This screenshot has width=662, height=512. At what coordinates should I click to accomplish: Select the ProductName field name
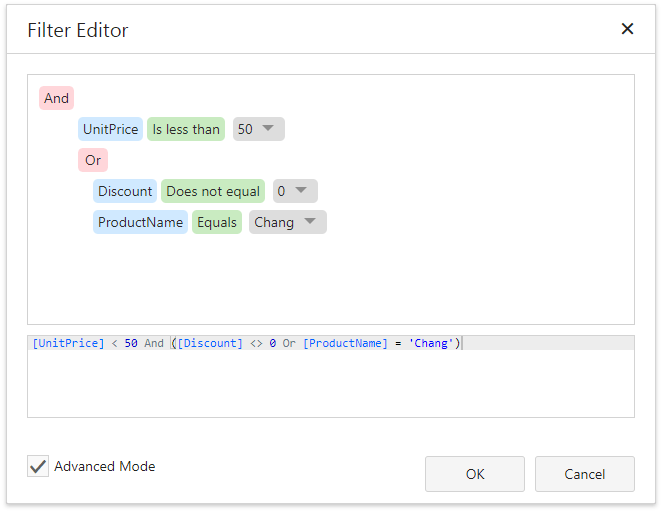coord(140,222)
